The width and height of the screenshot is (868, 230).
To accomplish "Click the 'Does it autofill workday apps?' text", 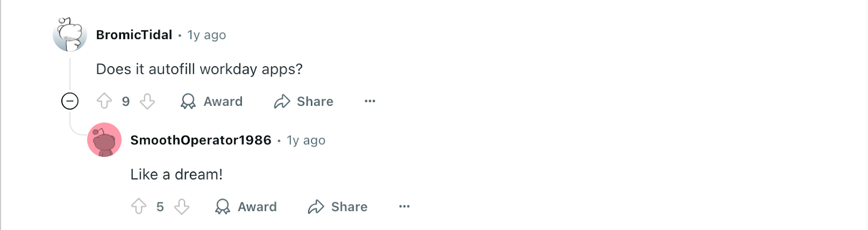I will [x=199, y=69].
